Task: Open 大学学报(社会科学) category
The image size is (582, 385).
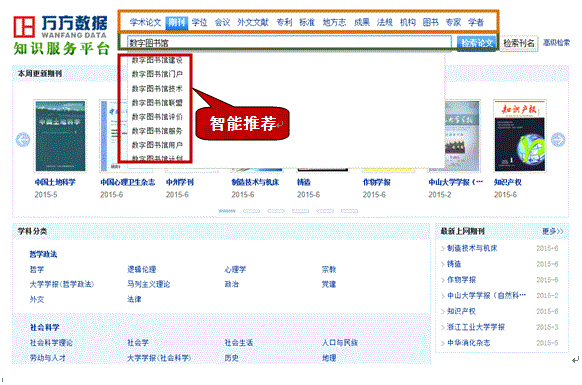Action: click(x=159, y=358)
